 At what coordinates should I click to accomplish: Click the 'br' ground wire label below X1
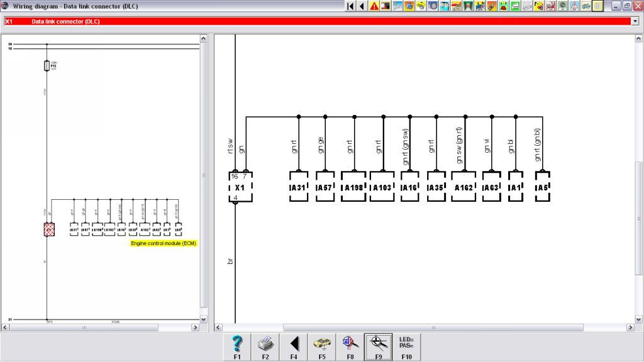pyautogui.click(x=230, y=261)
